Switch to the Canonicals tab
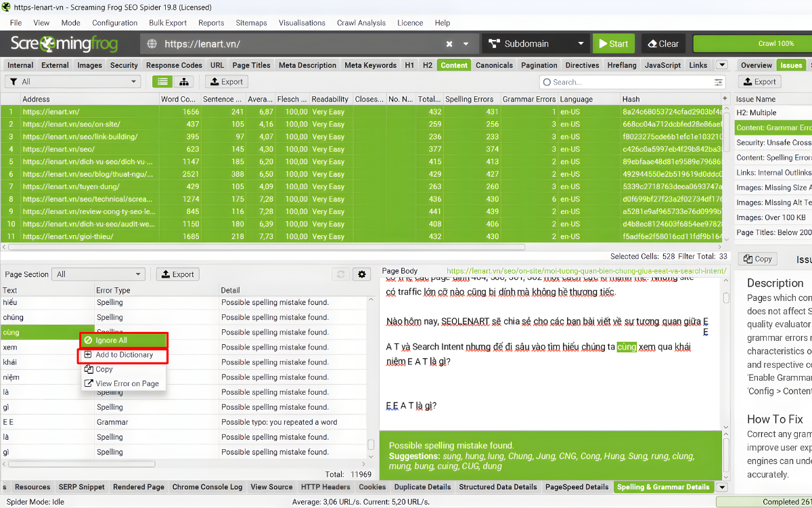The image size is (812, 508). (494, 65)
